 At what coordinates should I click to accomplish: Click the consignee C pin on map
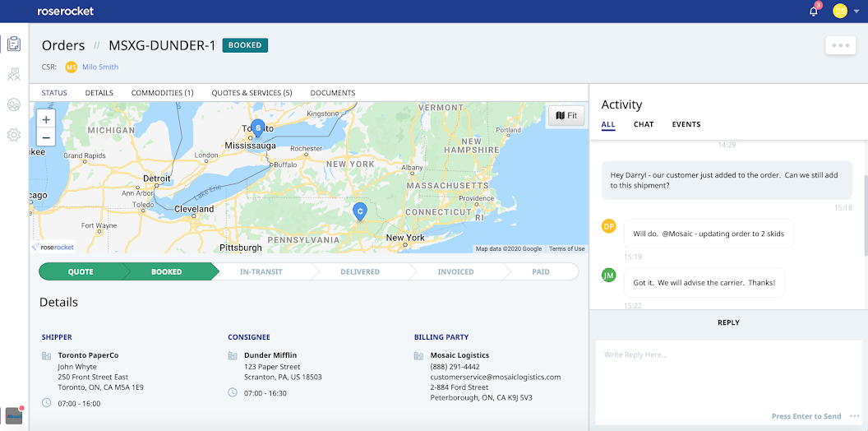360,211
